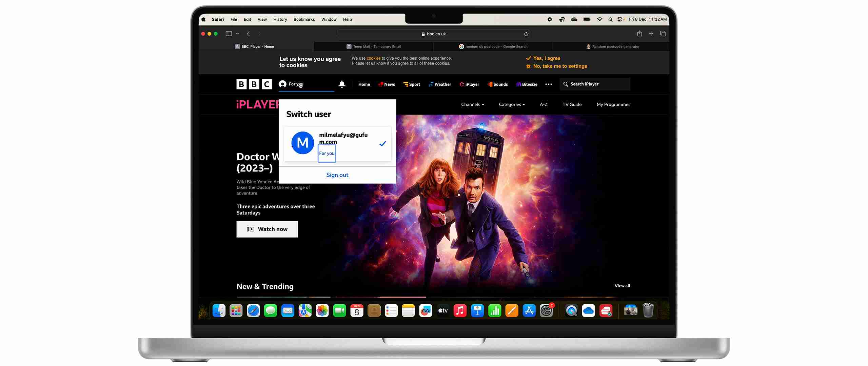Open iPlayer in BBC navigation

pos(469,84)
